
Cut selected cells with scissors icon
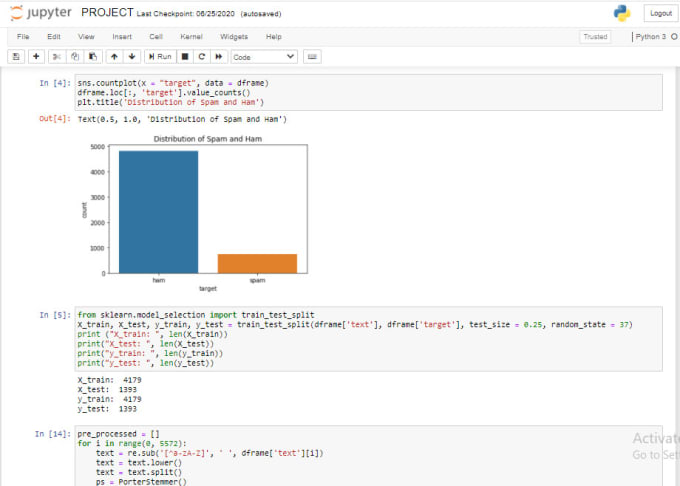coord(57,56)
